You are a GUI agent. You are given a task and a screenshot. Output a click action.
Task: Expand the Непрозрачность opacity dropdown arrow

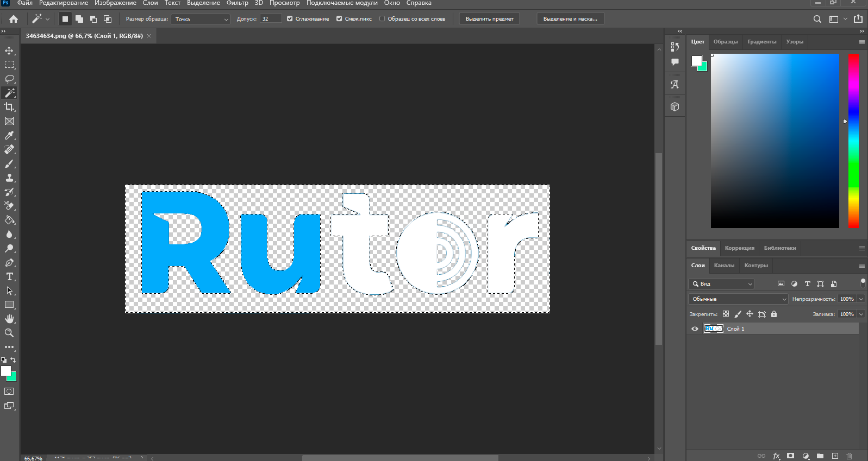coord(861,299)
